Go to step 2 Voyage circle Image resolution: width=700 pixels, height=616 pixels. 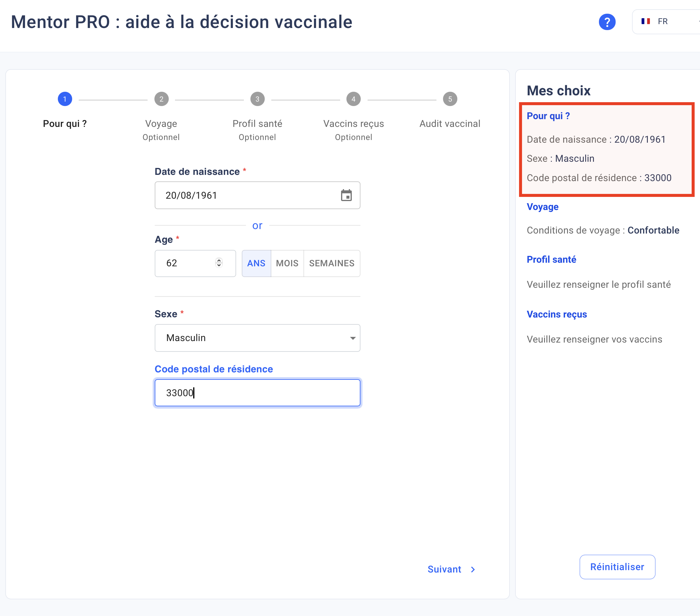tap(161, 99)
